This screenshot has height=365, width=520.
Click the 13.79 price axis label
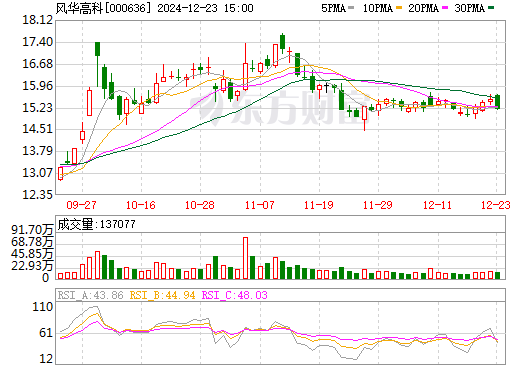point(38,151)
